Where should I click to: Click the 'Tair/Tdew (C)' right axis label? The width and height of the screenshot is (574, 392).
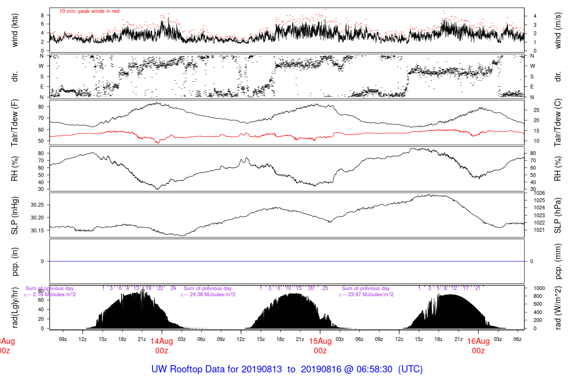[x=558, y=123]
